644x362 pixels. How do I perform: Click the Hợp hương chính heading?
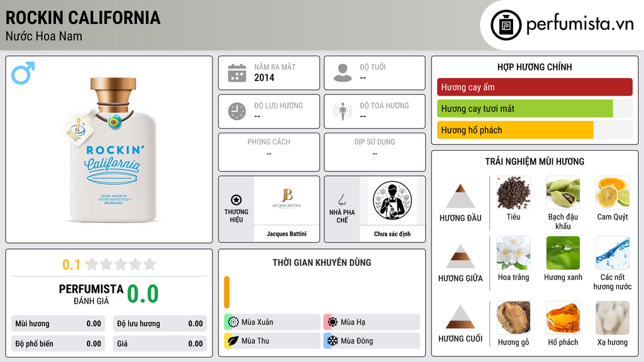pos(535,67)
